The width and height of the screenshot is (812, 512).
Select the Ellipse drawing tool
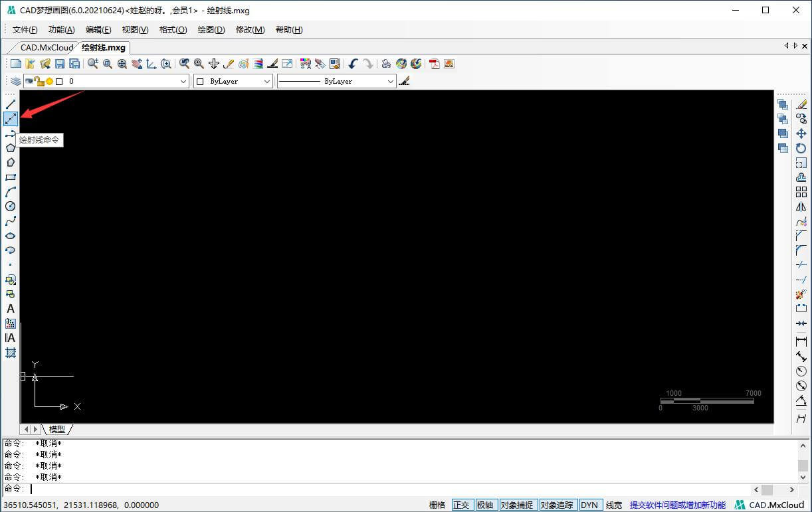pyautogui.click(x=11, y=236)
